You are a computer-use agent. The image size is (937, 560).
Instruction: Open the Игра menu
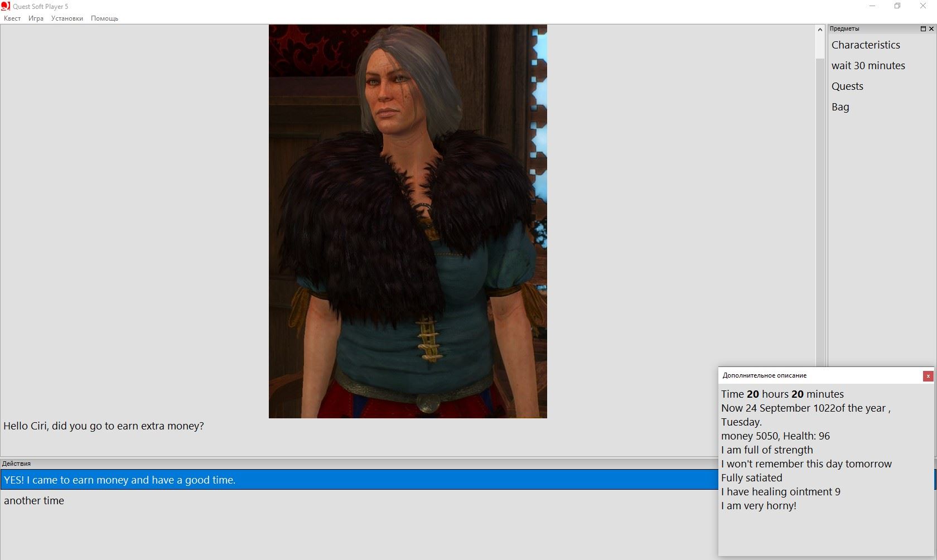pyautogui.click(x=36, y=18)
